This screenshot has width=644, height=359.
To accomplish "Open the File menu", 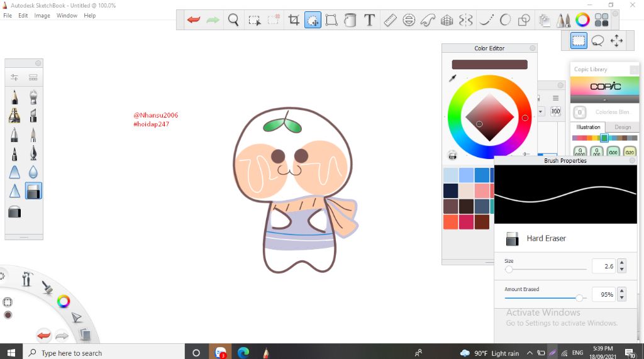I will tap(8, 16).
